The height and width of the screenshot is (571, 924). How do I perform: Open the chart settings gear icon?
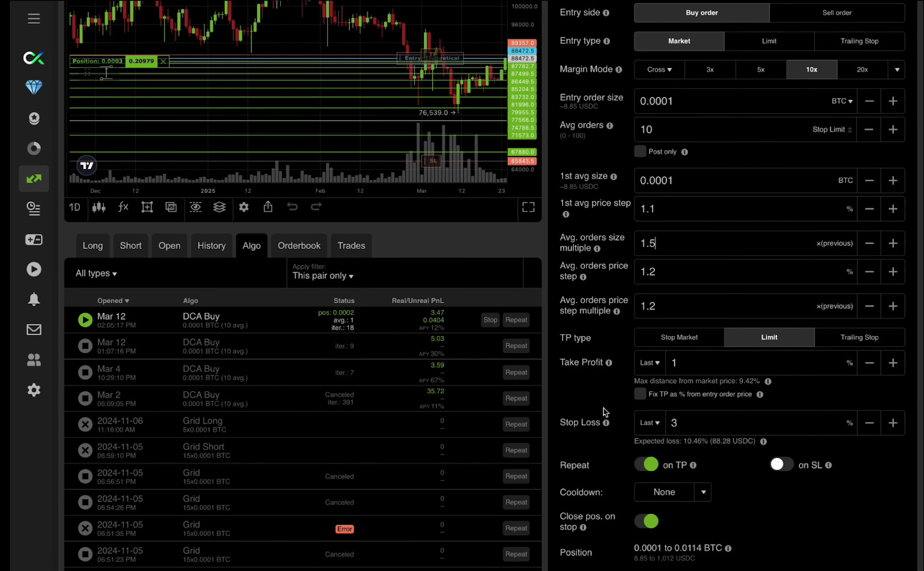click(x=244, y=207)
